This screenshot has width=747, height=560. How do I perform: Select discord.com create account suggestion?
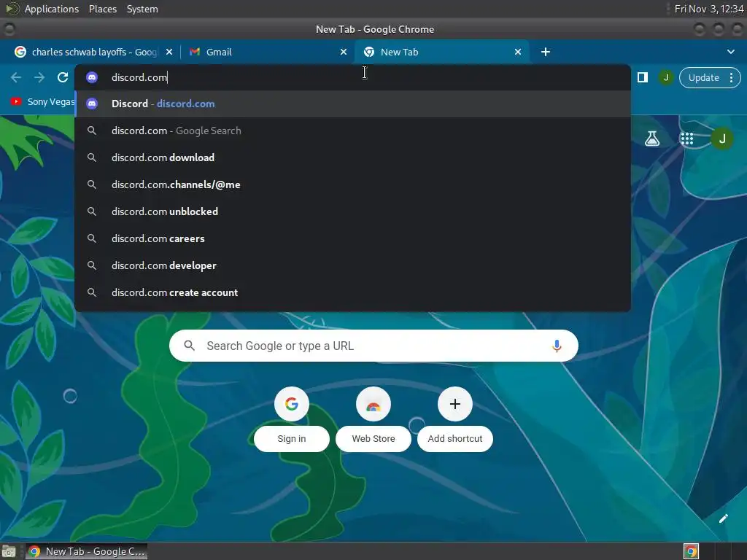pos(352,292)
